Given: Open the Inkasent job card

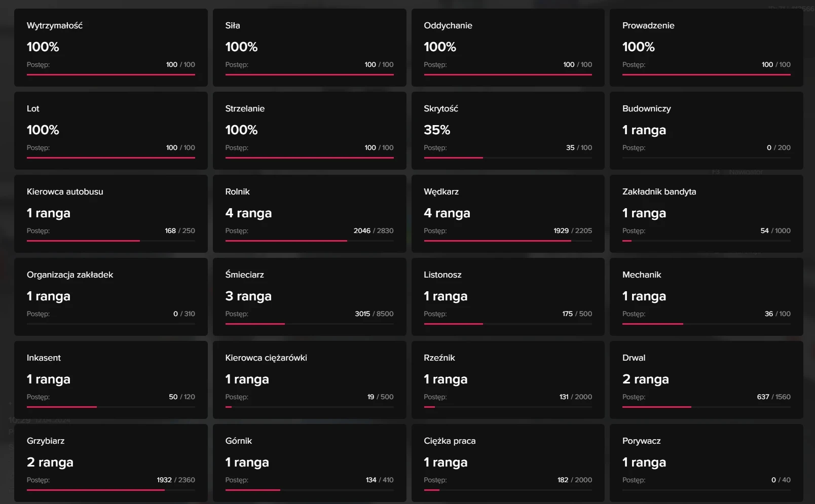Looking at the screenshot, I should [x=110, y=379].
